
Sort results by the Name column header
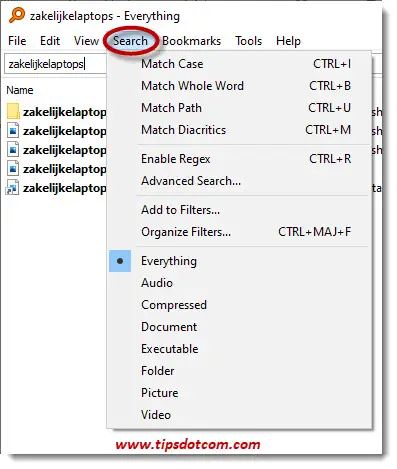click(20, 90)
